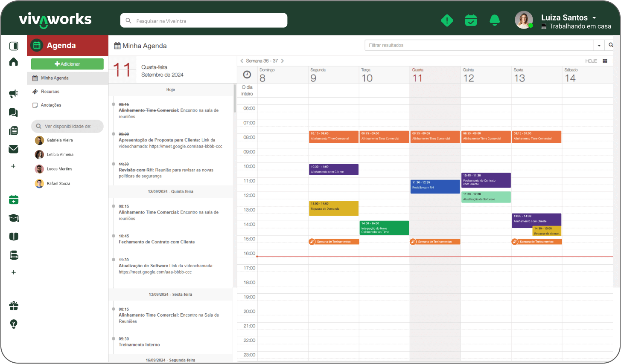Select Recursos in the Agenda menu
Viewport: 621px width, 364px height.
coord(50,92)
